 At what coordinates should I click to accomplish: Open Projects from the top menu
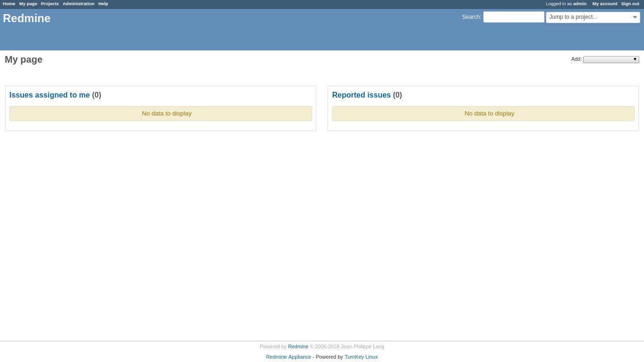[50, 4]
